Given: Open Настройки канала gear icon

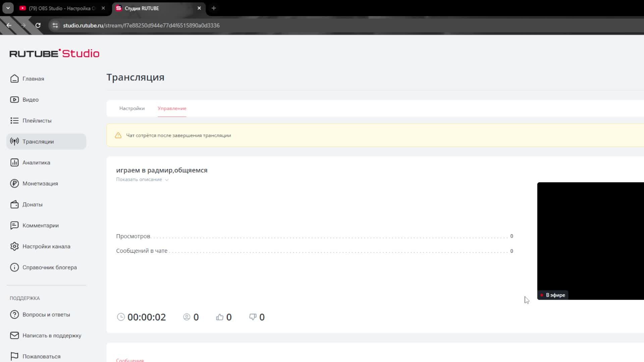Looking at the screenshot, I should [14, 246].
